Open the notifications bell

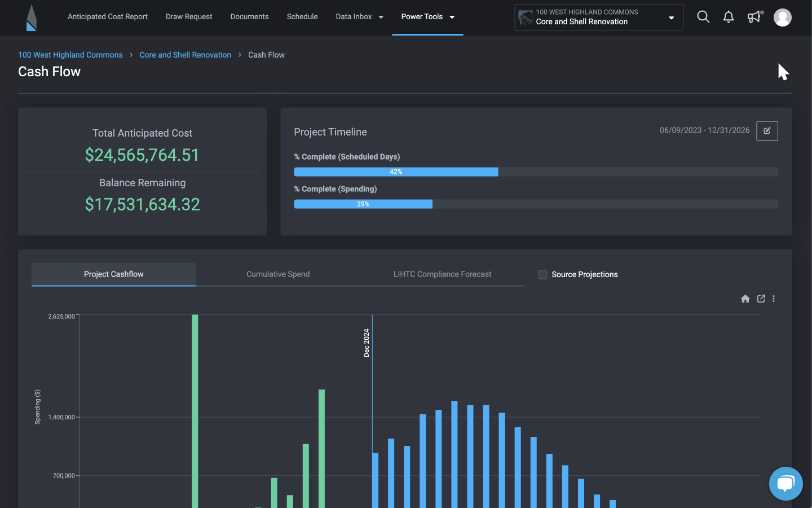729,17
